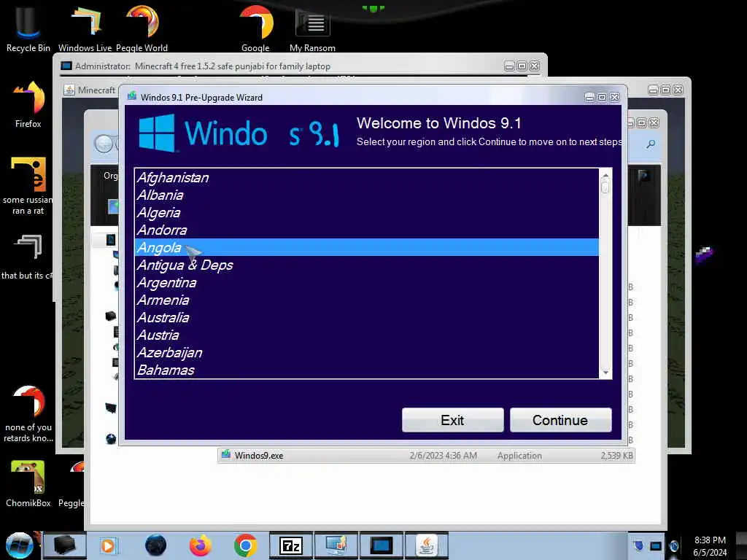Open Firefox from the taskbar
Viewport: 747px width, 560px height.
(201, 545)
